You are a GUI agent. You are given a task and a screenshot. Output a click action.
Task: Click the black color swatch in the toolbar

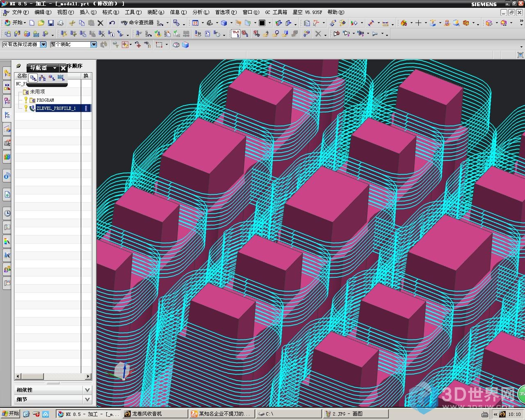(262, 23)
